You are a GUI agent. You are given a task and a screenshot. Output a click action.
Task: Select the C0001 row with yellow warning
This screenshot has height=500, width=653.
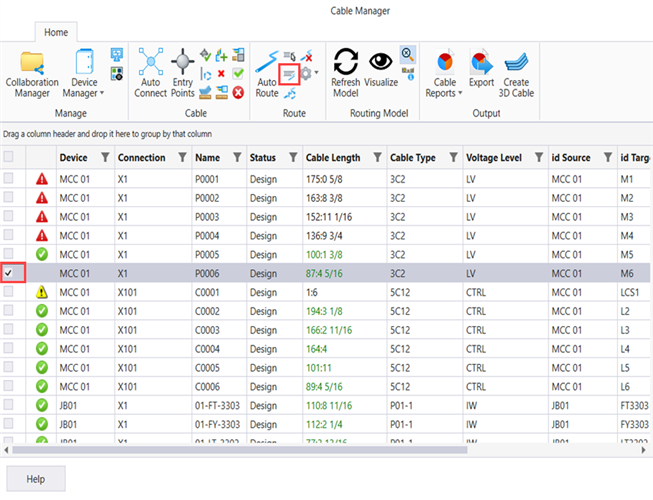click(x=207, y=291)
